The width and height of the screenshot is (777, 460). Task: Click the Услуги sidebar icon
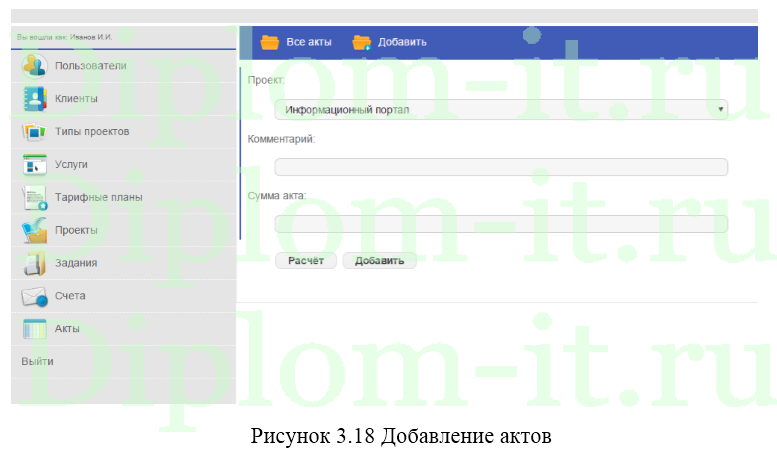[x=35, y=165]
